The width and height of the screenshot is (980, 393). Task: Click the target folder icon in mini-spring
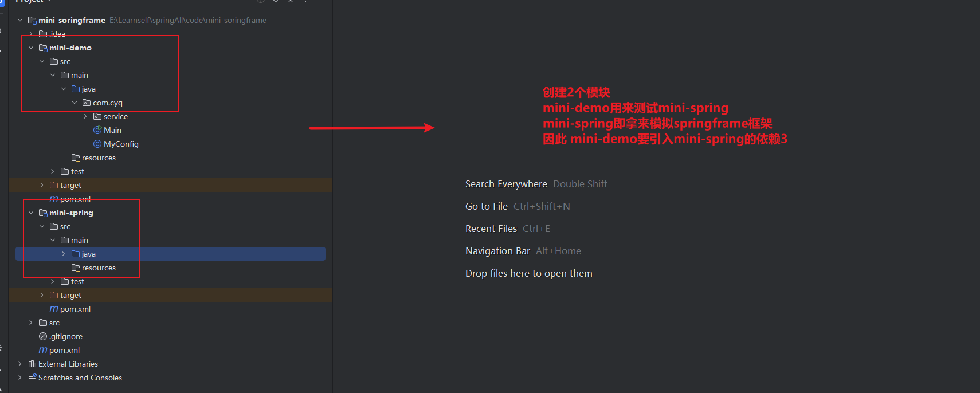54,295
